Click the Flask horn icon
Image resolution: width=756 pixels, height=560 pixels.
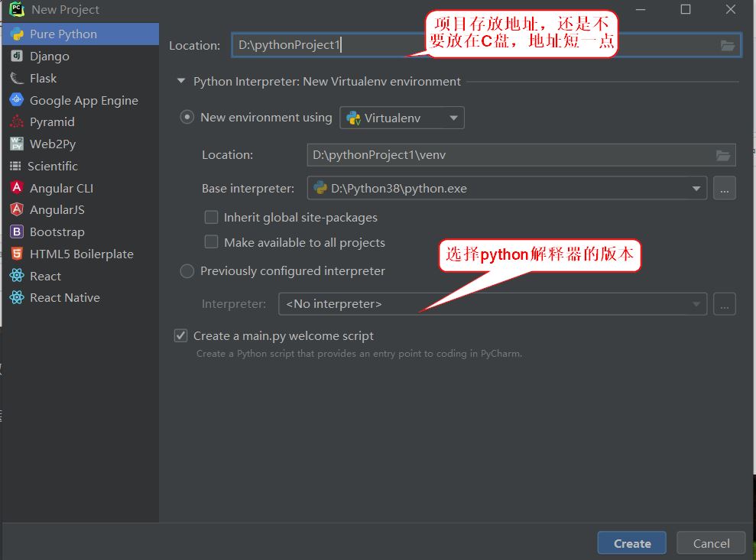point(17,78)
